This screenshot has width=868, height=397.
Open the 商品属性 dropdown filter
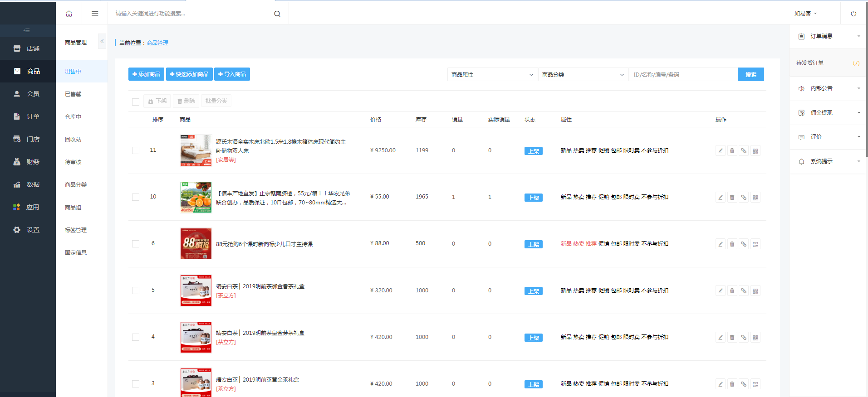pos(492,75)
